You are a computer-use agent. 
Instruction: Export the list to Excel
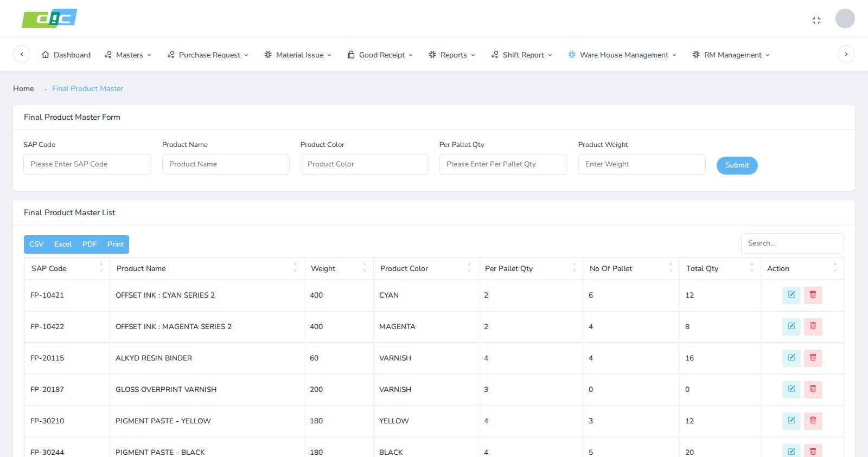(63, 244)
